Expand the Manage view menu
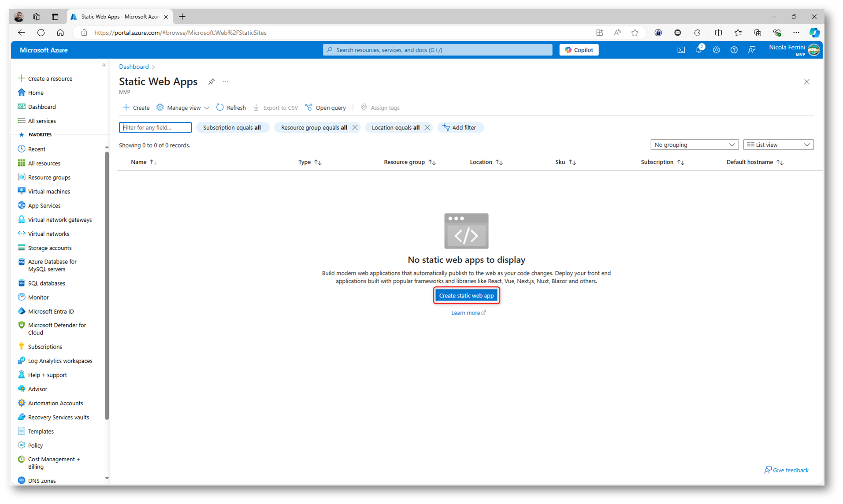Image resolution: width=843 pixels, height=504 pixels. click(x=183, y=107)
